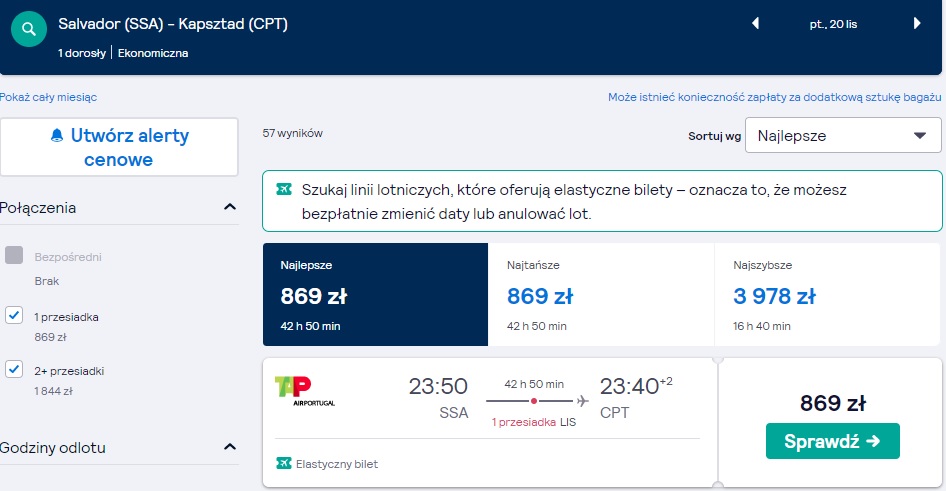946x491 pixels.
Task: Select the Najszybsze 3 978 zł tab
Action: click(x=827, y=294)
